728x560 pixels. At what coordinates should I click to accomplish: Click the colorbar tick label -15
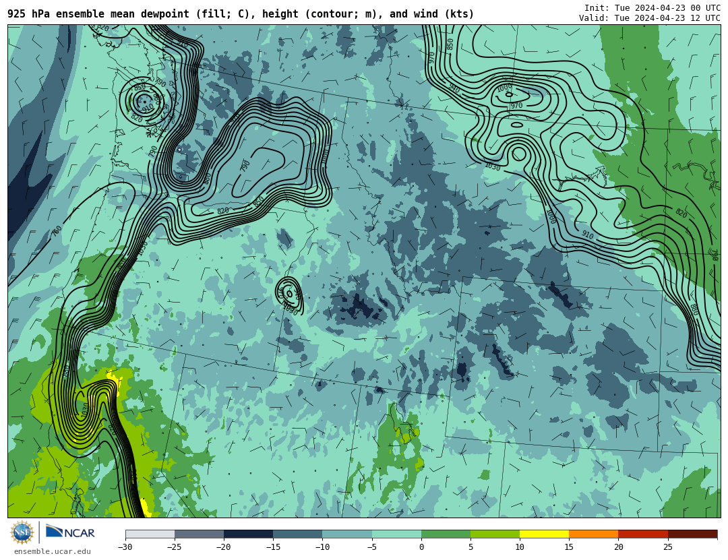(273, 547)
